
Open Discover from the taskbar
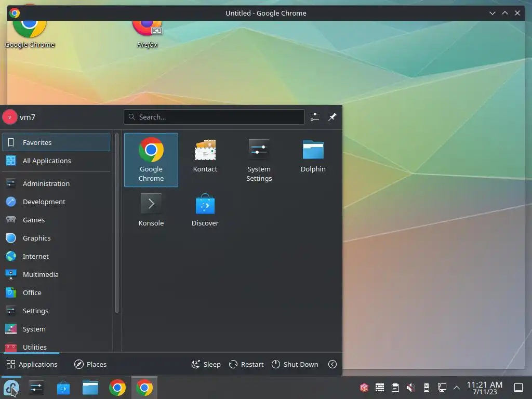pyautogui.click(x=63, y=388)
